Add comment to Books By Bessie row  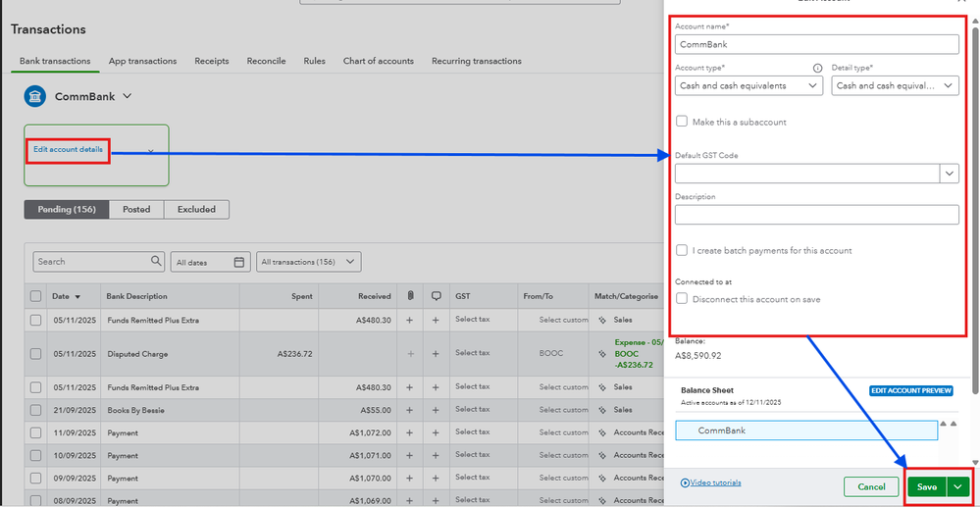[x=437, y=410]
